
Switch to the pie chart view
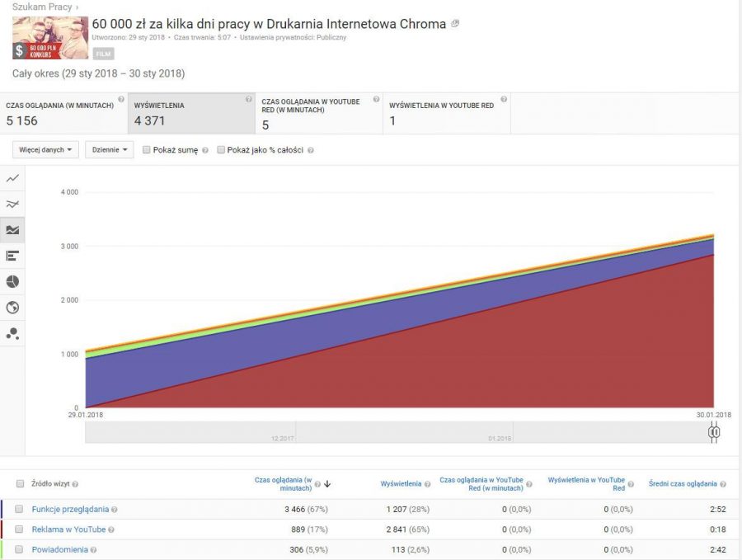pyautogui.click(x=12, y=282)
